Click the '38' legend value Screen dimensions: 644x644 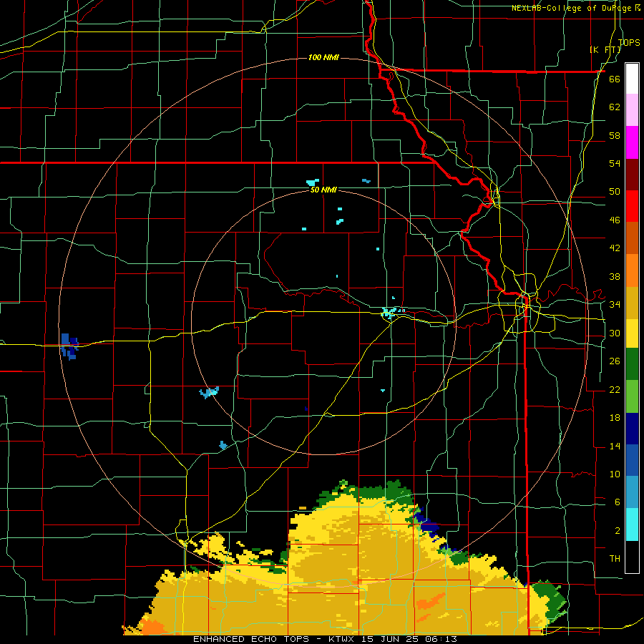click(615, 276)
